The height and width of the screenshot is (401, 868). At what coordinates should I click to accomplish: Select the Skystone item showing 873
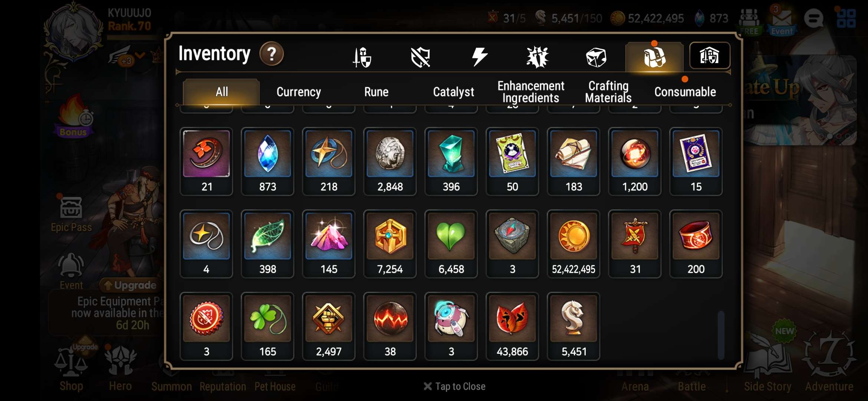pyautogui.click(x=267, y=162)
